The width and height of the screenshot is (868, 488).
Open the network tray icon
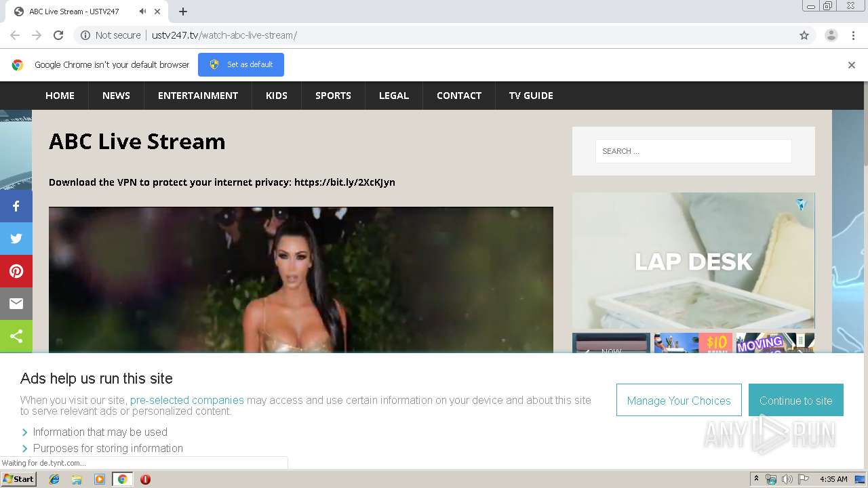click(x=771, y=479)
